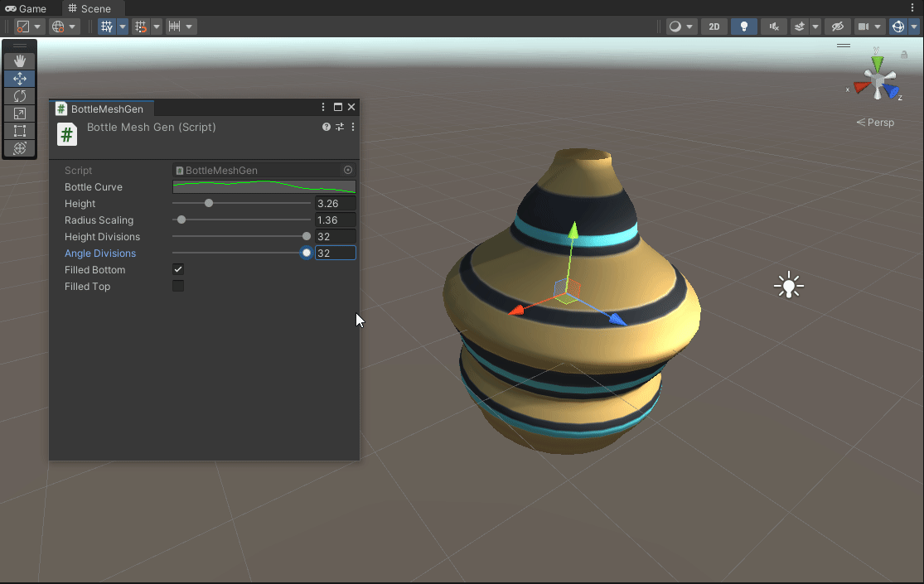Click the Angle Divisions label
This screenshot has width=924, height=584.
(100, 253)
